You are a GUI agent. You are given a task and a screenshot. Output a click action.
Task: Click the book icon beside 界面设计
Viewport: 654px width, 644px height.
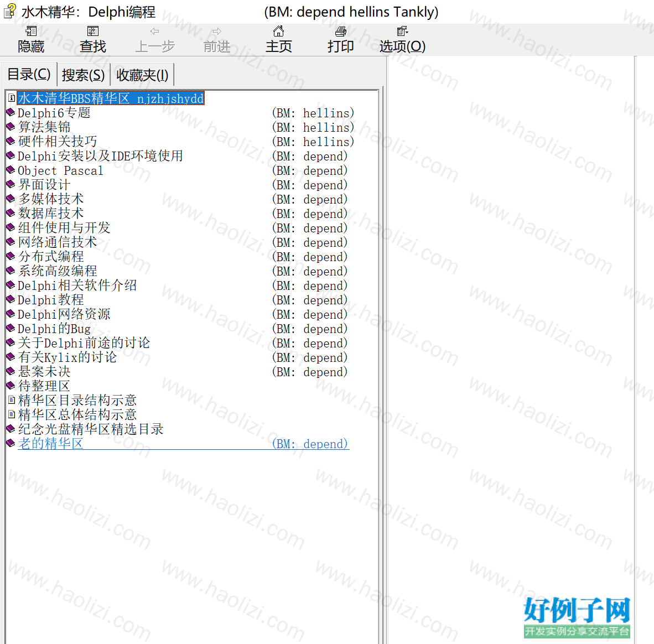click(11, 184)
